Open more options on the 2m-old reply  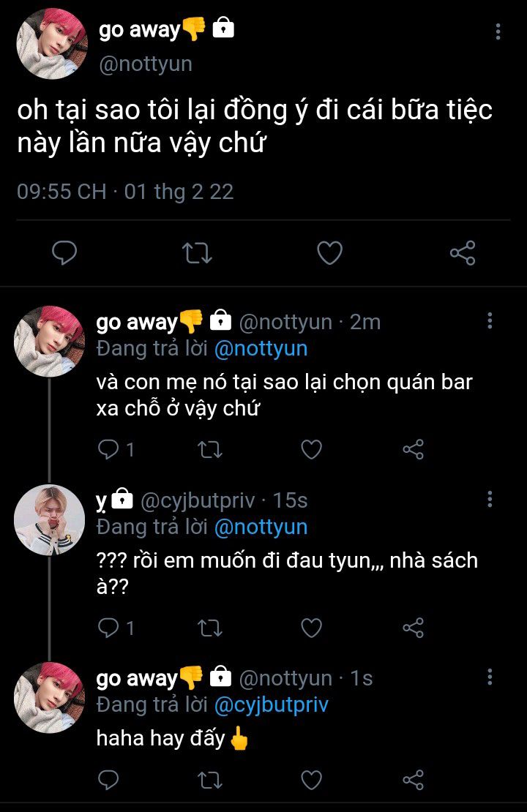click(x=490, y=320)
